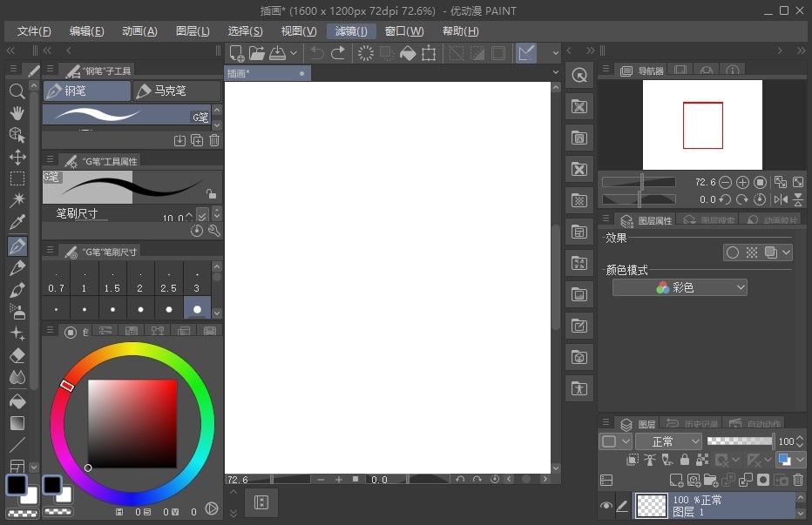
Task: Click the Save icon in the top toolbar
Action: 279,53
